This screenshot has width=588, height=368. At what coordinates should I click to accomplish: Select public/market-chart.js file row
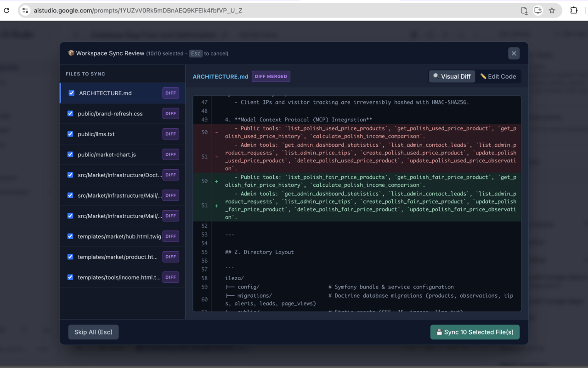tap(123, 154)
